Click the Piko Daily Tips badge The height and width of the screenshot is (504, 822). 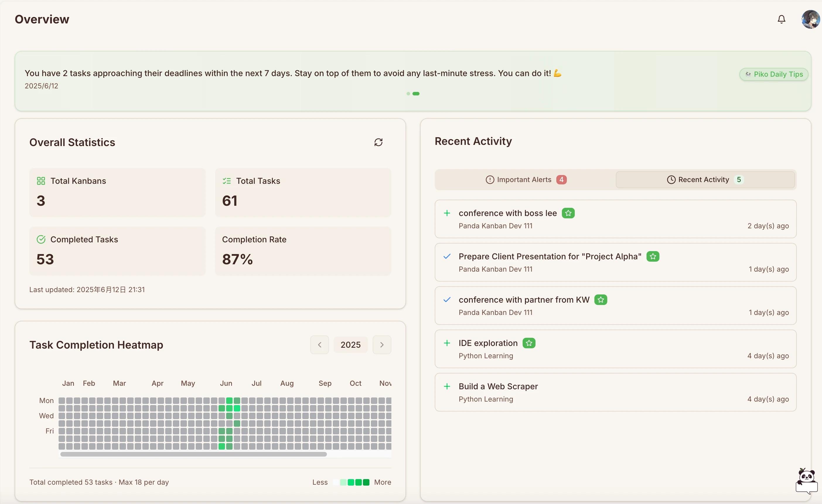coord(774,74)
